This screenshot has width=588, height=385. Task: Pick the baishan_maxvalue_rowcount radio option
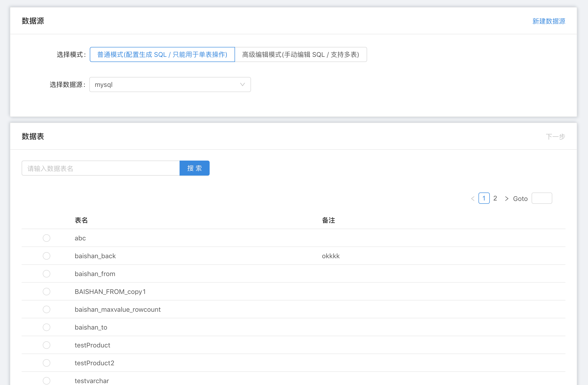47,309
